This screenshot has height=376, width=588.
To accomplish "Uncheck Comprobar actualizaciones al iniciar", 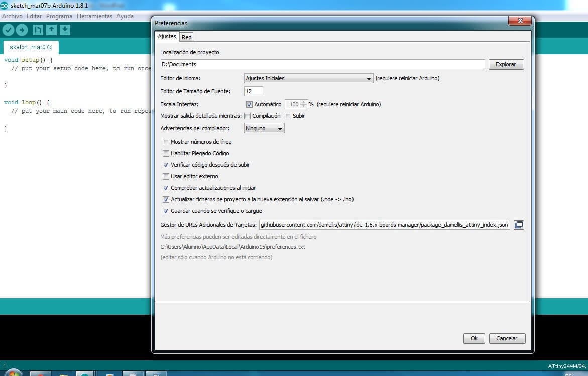I will coord(166,188).
